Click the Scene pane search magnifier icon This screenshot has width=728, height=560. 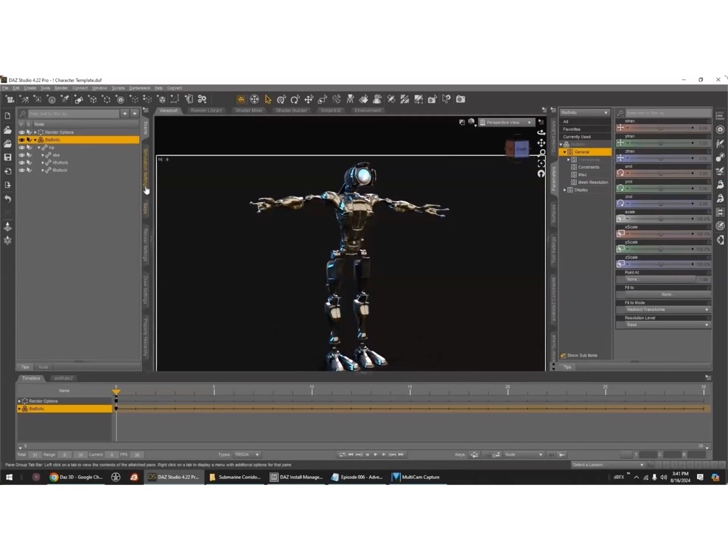22,114
